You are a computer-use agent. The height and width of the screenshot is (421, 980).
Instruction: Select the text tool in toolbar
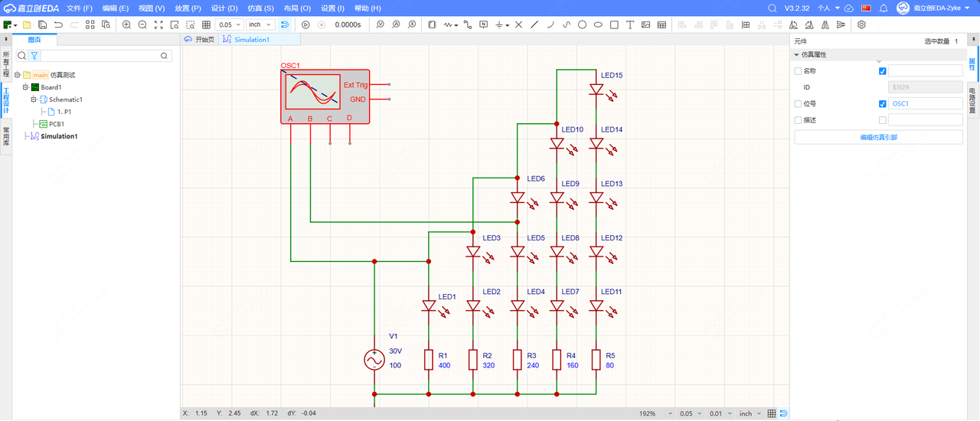point(630,24)
